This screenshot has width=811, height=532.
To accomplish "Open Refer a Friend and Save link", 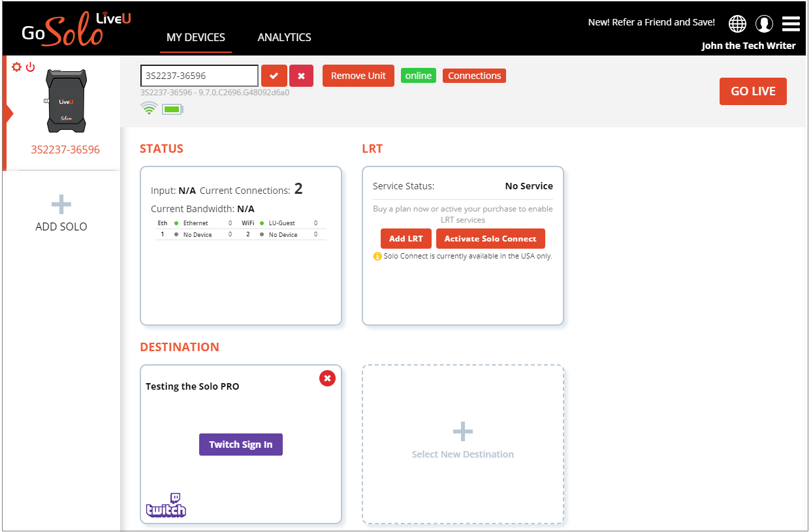I will click(652, 22).
